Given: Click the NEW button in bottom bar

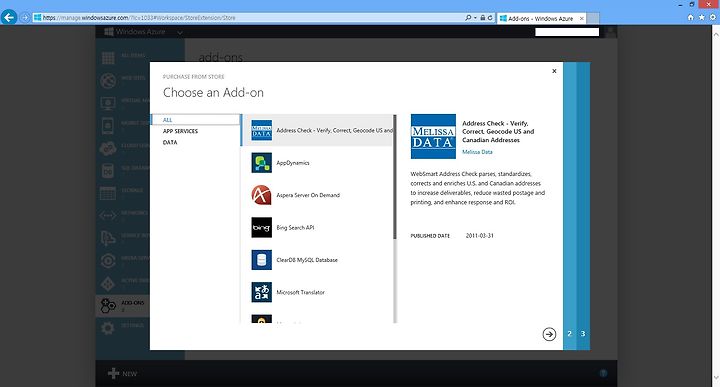Looking at the screenshot, I should click(x=123, y=374).
